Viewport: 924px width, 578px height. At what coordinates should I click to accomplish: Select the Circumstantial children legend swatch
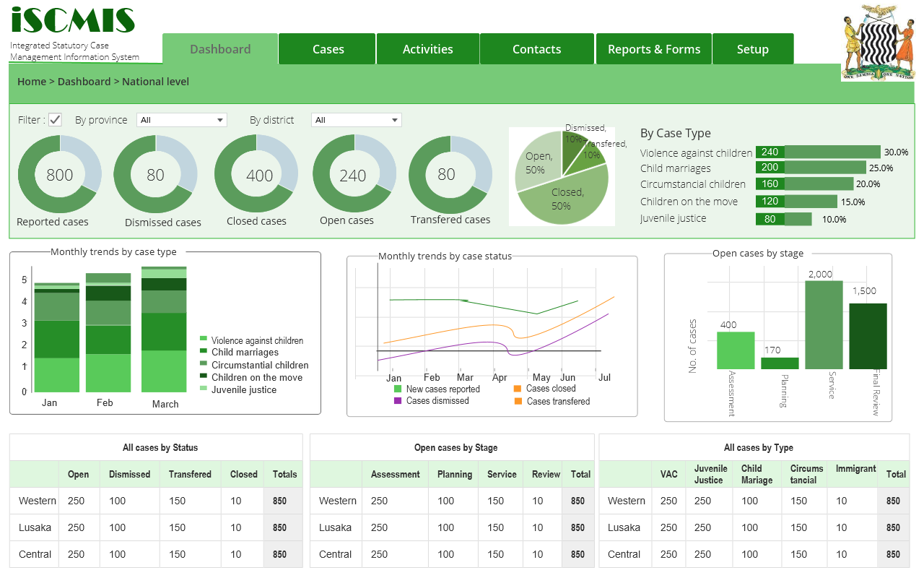(x=204, y=363)
